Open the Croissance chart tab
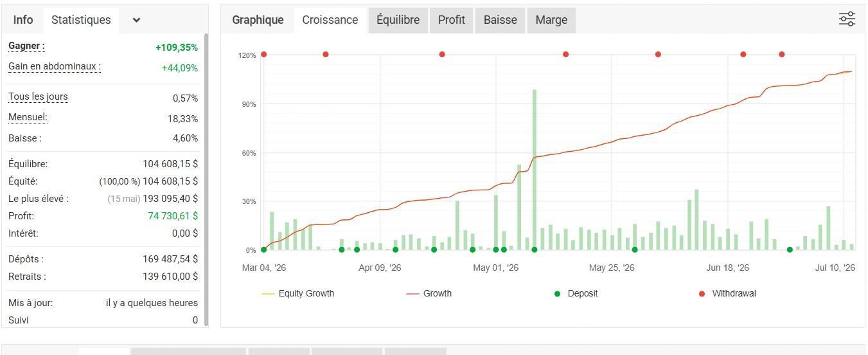The height and width of the screenshot is (355, 868). [x=330, y=20]
